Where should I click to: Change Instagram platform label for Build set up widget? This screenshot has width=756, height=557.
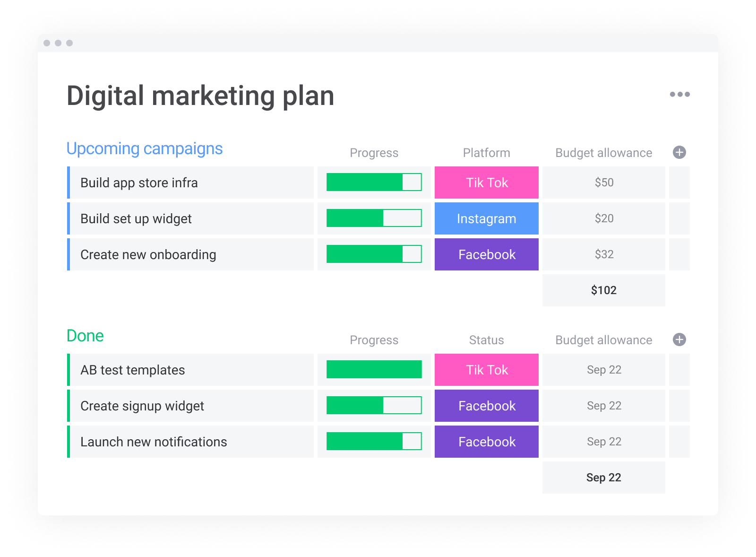tap(487, 218)
